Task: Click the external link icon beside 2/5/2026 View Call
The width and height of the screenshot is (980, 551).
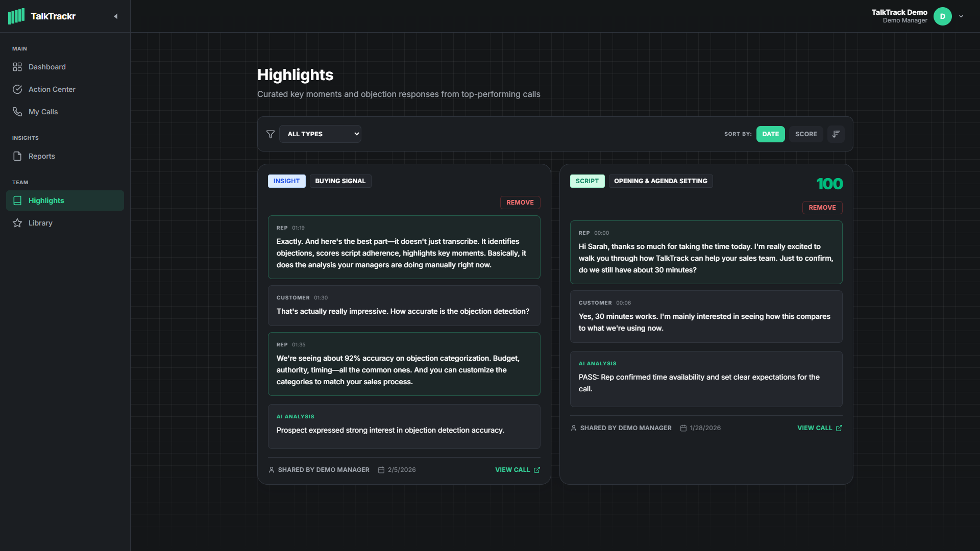Action: pos(536,470)
